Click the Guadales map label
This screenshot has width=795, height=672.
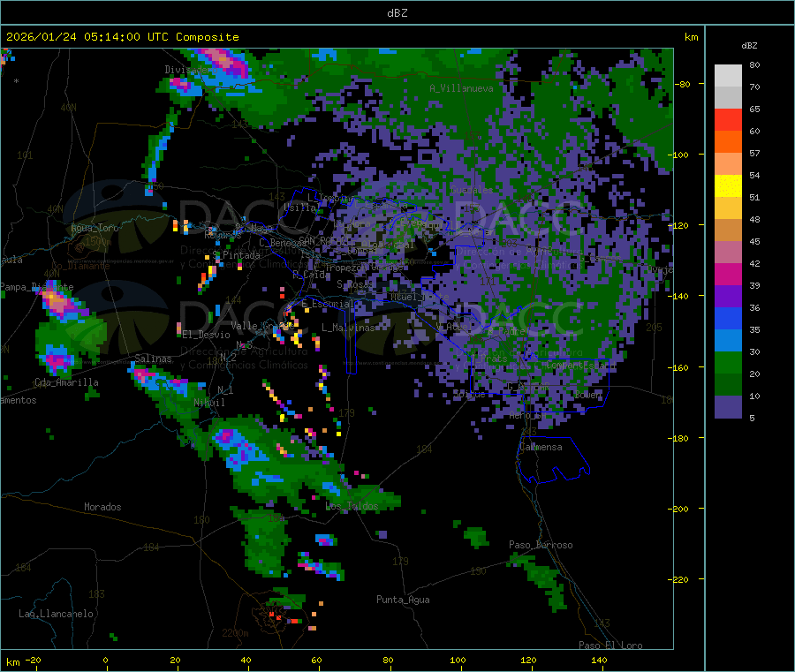pyautogui.click(x=472, y=190)
